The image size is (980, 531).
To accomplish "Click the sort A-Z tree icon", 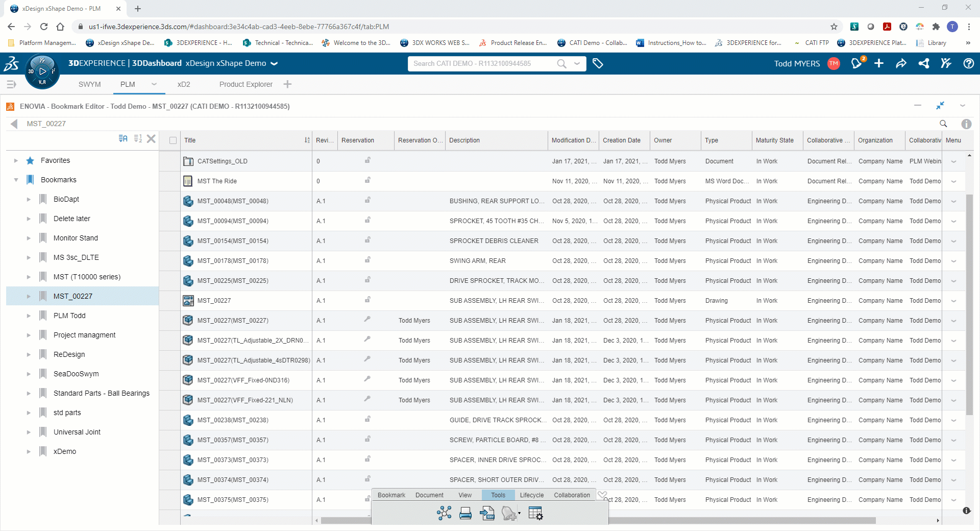I will [x=123, y=138].
